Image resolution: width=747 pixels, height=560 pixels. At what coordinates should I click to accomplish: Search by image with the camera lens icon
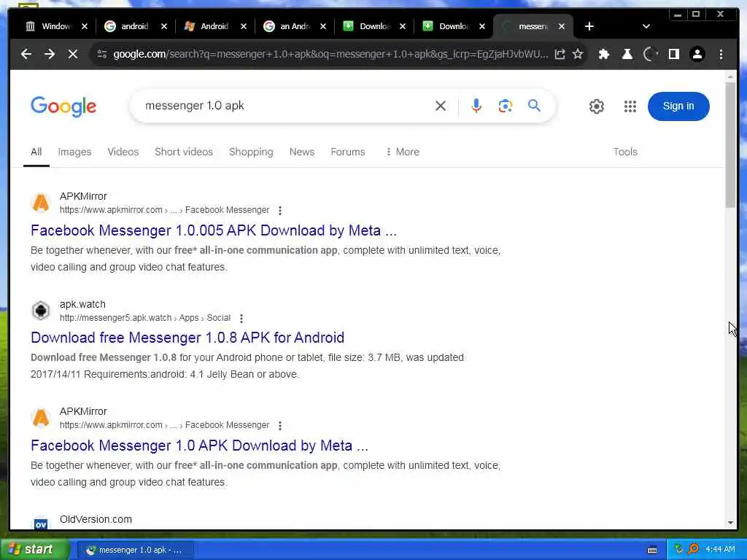point(505,106)
